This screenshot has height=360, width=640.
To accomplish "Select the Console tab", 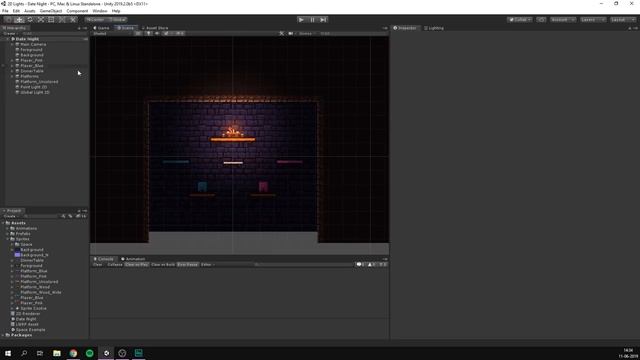I will pyautogui.click(x=104, y=259).
